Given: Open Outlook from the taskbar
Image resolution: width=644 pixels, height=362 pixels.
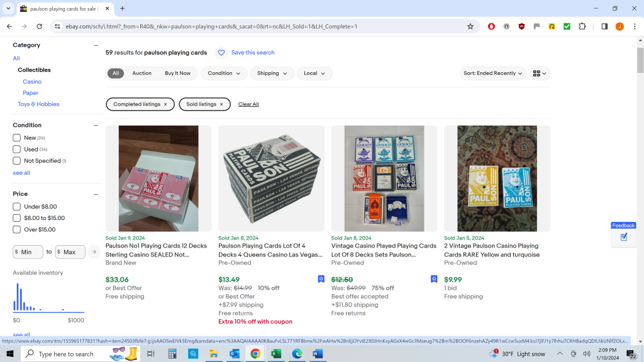Looking at the screenshot, I should pos(235,354).
